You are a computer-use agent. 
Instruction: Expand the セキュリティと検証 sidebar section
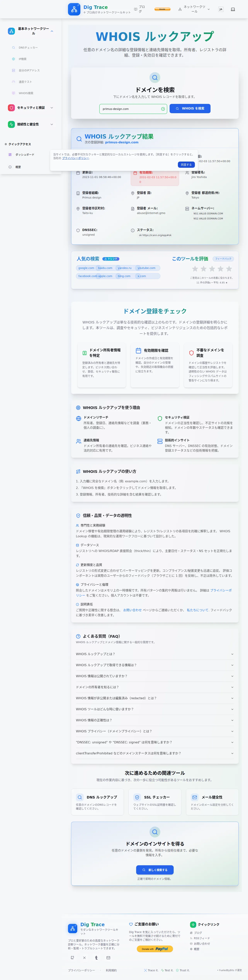[x=31, y=108]
